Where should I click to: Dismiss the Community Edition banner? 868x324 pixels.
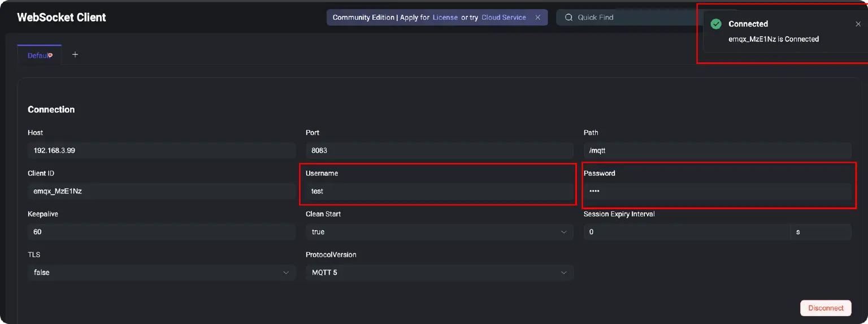coord(538,18)
